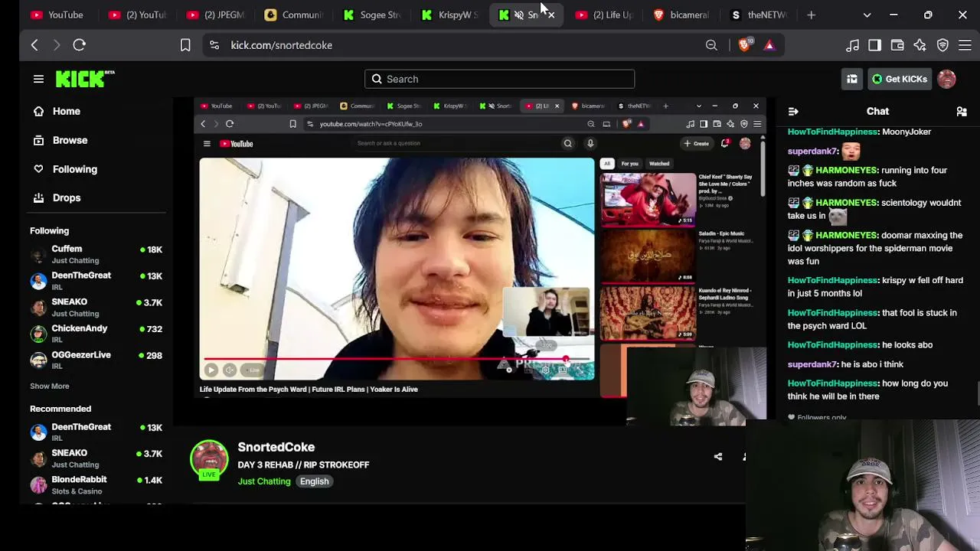Click the zoom-out magnifier in address bar
The image size is (980, 551).
point(711,45)
